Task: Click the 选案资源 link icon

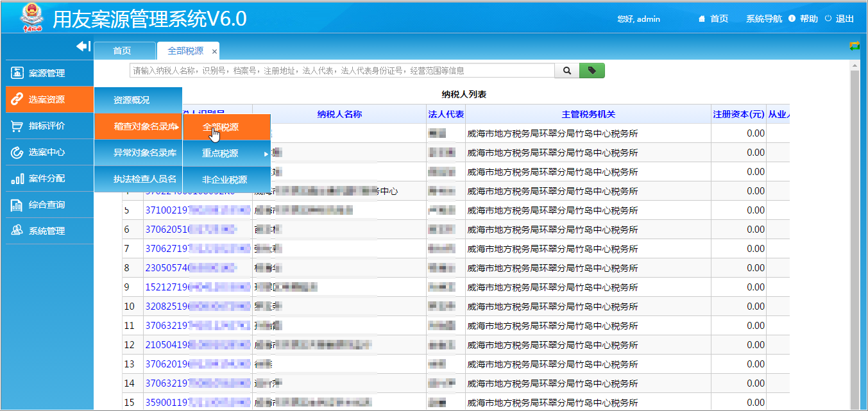Action: [x=17, y=99]
